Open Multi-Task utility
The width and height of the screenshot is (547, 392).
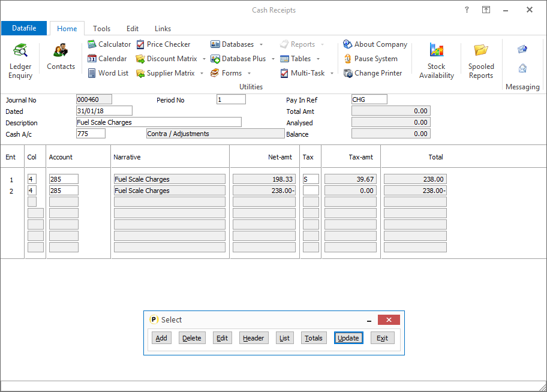click(x=302, y=73)
